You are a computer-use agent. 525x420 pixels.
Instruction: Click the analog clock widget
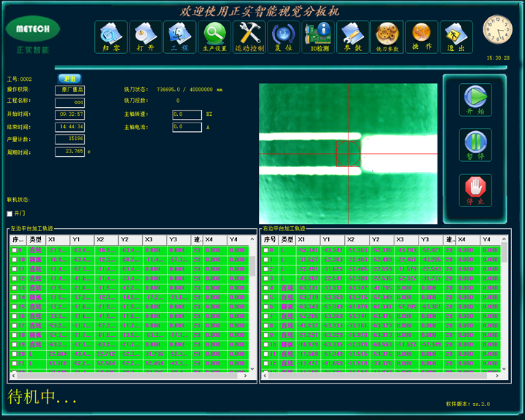tap(497, 30)
